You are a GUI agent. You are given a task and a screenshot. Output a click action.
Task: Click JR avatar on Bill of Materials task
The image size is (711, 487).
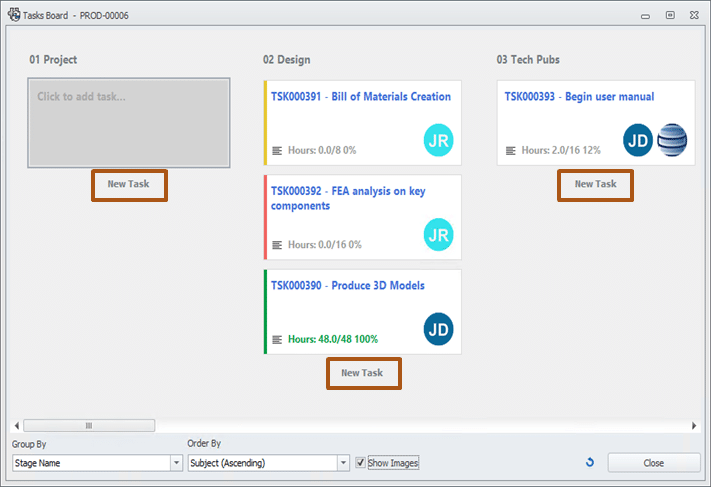[x=438, y=141]
